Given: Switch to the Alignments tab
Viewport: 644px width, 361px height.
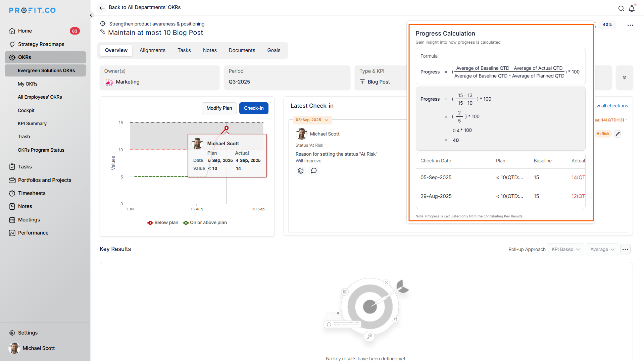Looking at the screenshot, I should click(152, 50).
